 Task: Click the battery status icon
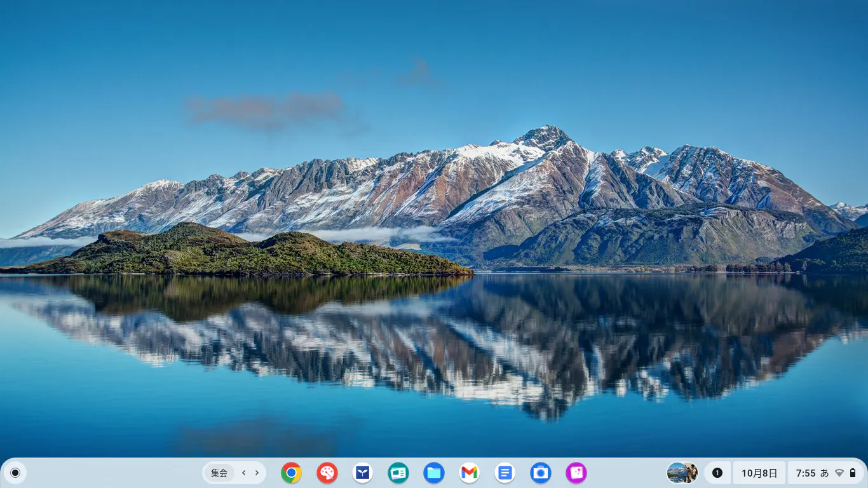853,473
